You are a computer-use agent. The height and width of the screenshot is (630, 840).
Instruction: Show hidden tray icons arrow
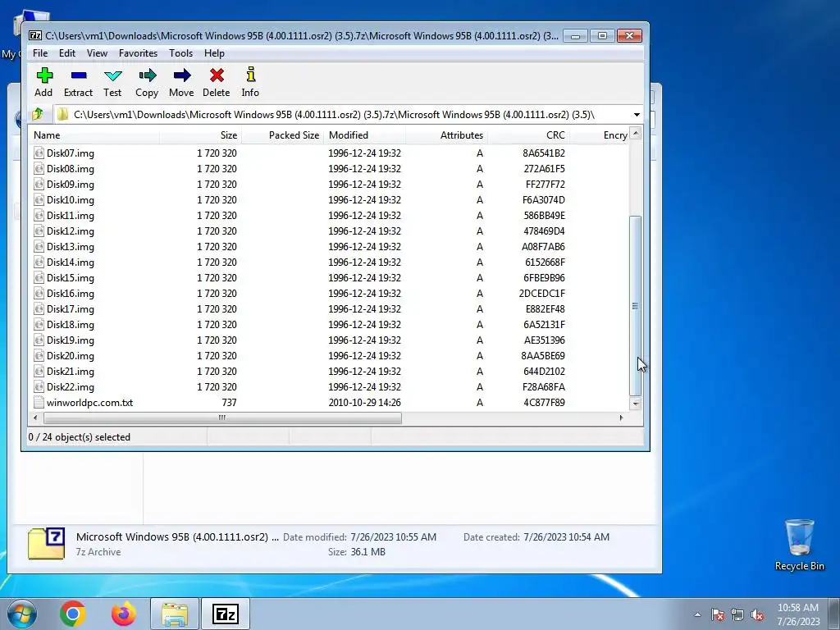point(697,614)
